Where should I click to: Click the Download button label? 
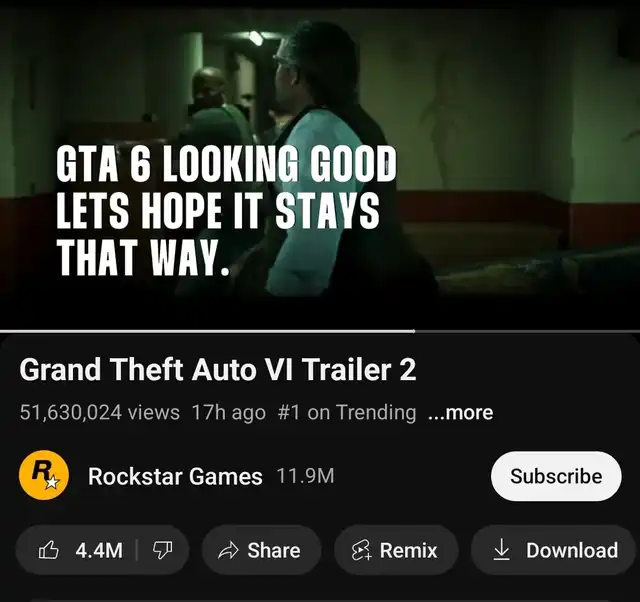pos(572,550)
